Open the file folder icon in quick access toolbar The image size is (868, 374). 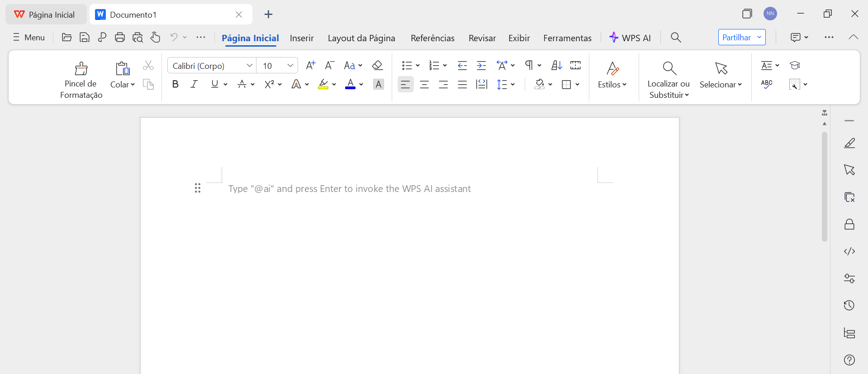pos(66,37)
